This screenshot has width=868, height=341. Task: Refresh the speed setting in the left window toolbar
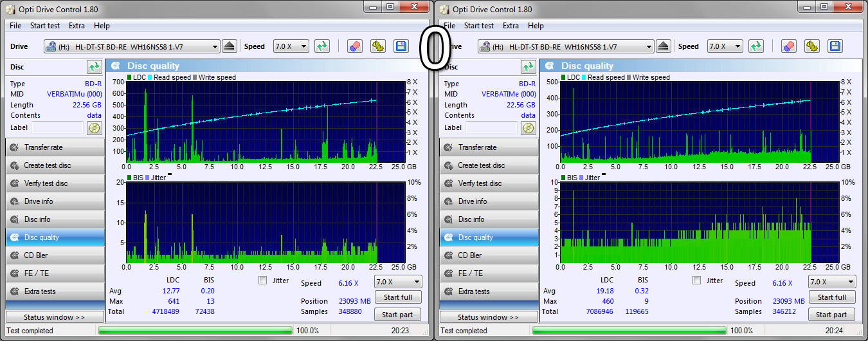(x=322, y=46)
